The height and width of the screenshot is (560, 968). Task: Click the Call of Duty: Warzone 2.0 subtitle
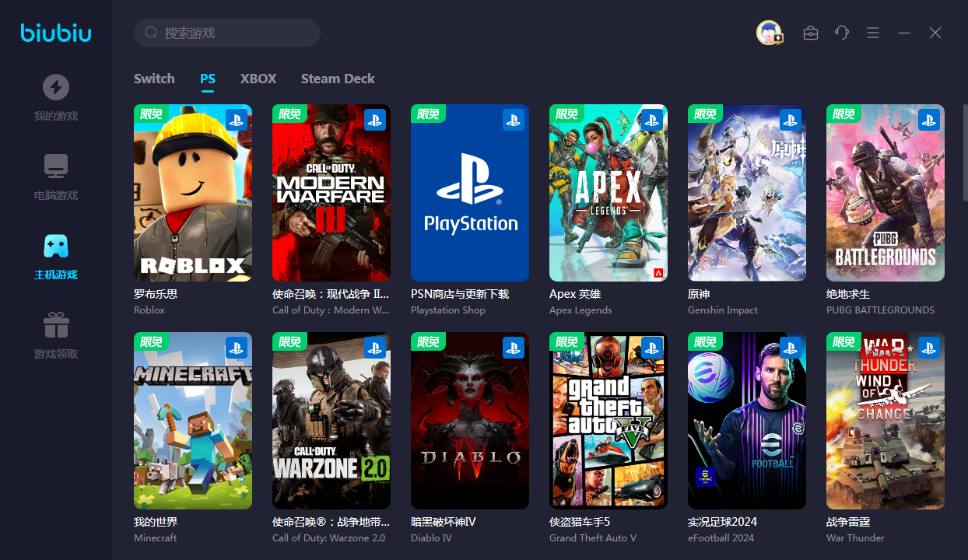tap(329, 538)
